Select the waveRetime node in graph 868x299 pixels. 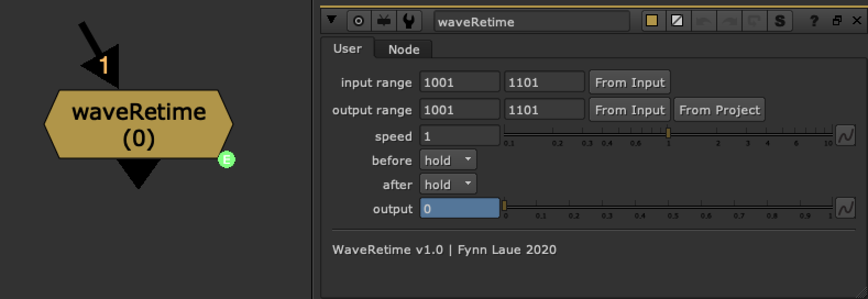(x=139, y=124)
